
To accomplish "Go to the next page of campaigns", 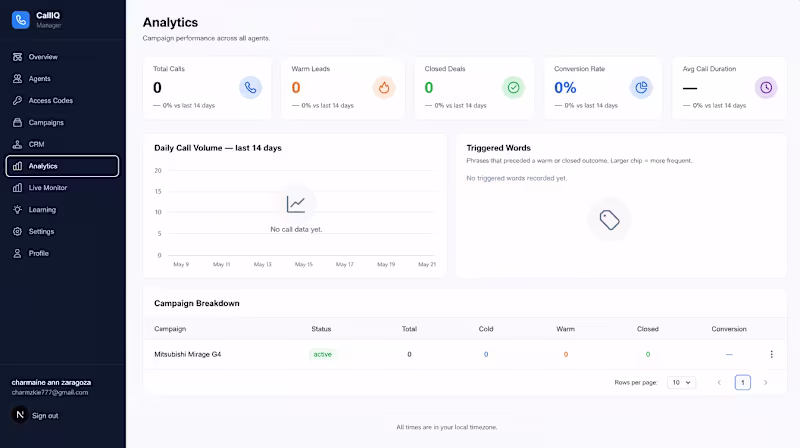I will pos(765,382).
